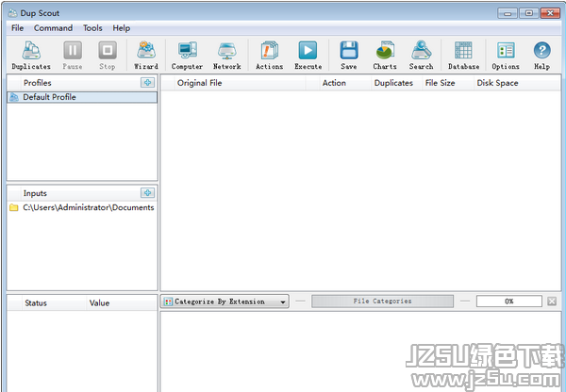This screenshot has height=392, width=566.
Task: Open the Database toolbar tool
Action: [463, 55]
